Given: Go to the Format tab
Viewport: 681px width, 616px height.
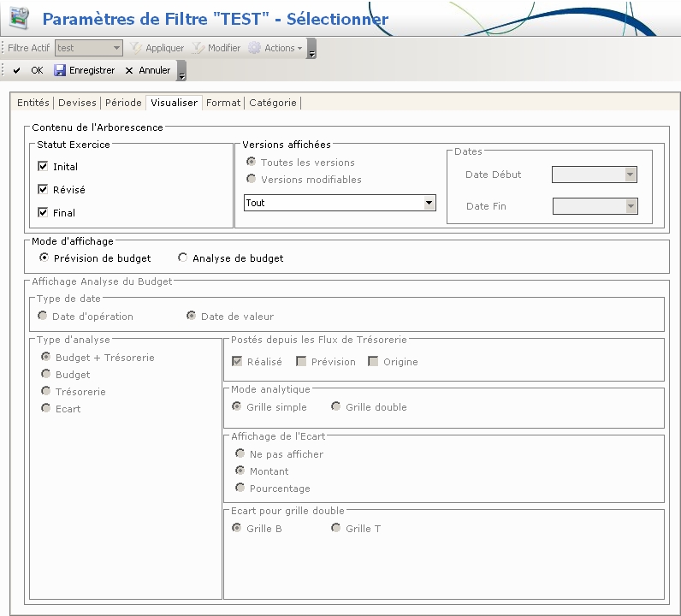Looking at the screenshot, I should pos(223,103).
